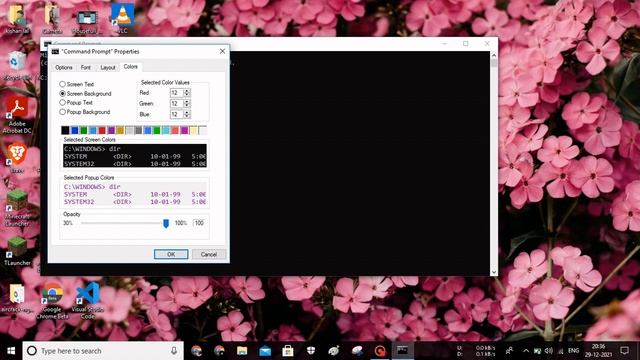Click the red circular app icon on the taskbar
Image resolution: width=640 pixels, height=360 pixels.
(x=380, y=351)
